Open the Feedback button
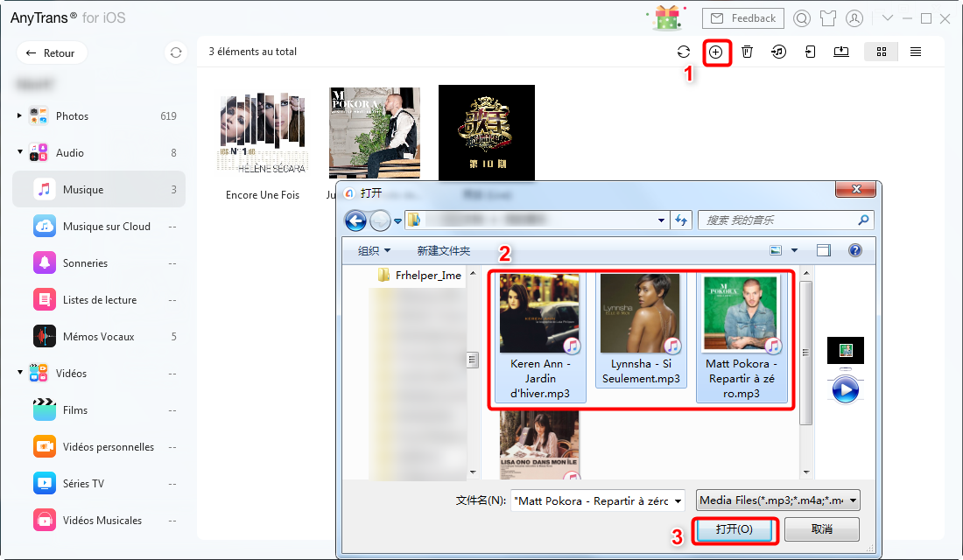963x560 pixels. pyautogui.click(x=743, y=18)
